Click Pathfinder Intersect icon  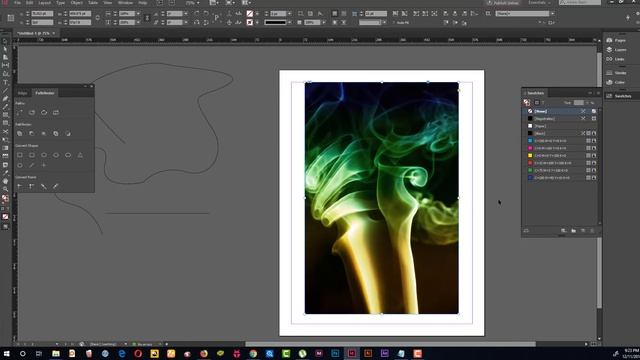click(x=44, y=133)
